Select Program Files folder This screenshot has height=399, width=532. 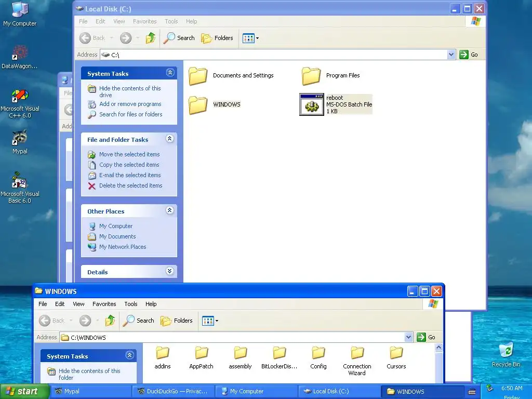pyautogui.click(x=331, y=76)
